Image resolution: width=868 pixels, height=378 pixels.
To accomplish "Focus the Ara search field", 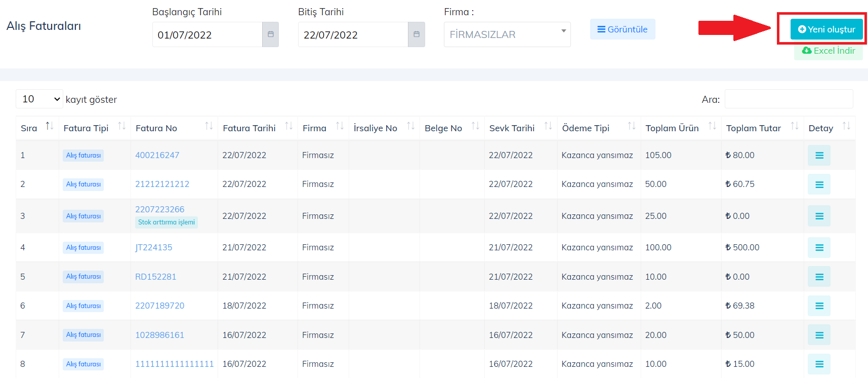I will (789, 99).
